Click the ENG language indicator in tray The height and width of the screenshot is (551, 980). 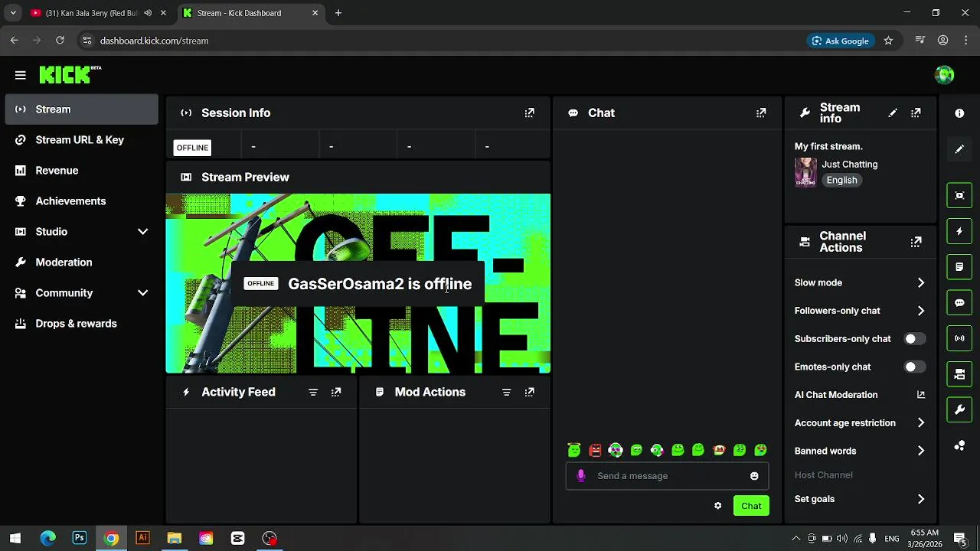coord(892,538)
